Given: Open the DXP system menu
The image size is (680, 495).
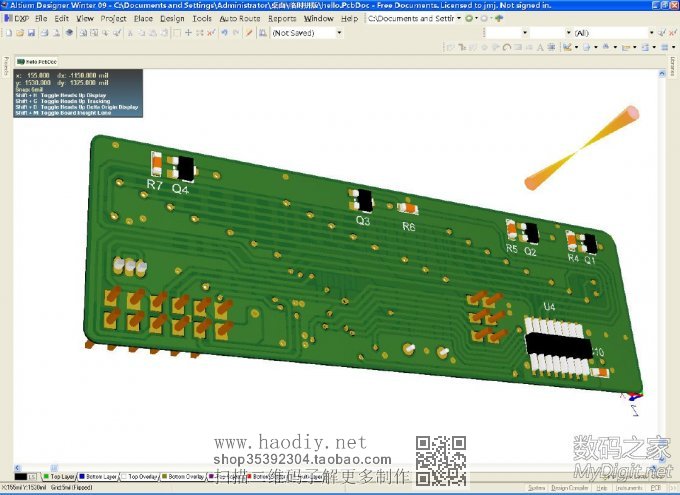Looking at the screenshot, I should (18, 18).
